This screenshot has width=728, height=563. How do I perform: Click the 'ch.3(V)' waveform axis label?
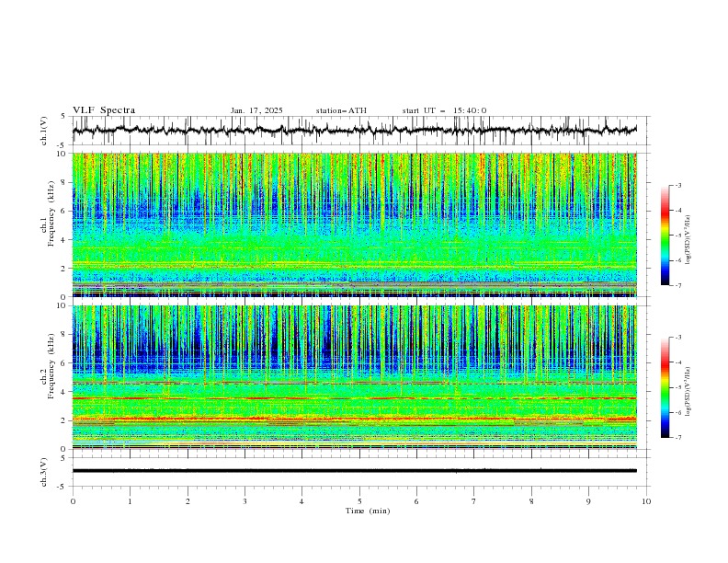[x=44, y=472]
